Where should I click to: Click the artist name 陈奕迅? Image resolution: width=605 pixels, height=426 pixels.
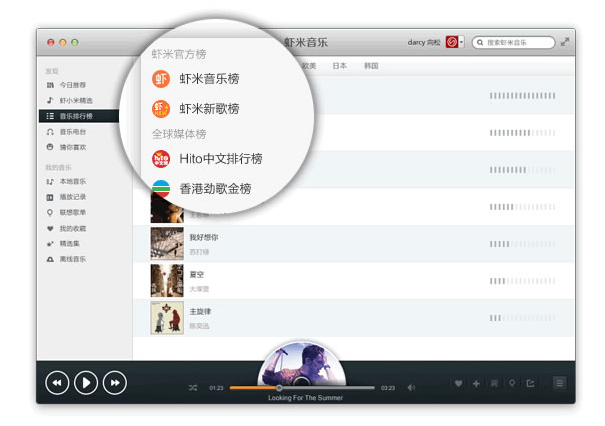(x=199, y=326)
